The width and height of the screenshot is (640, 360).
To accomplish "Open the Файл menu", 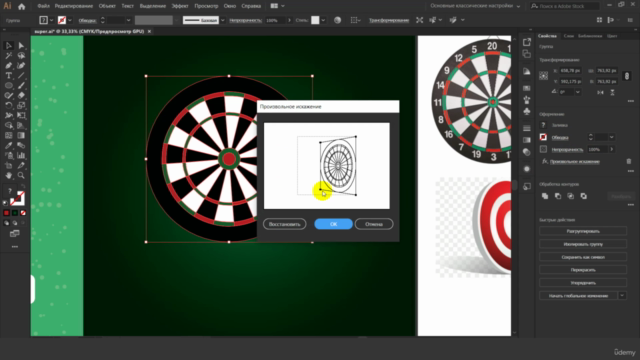I will 43,6.
